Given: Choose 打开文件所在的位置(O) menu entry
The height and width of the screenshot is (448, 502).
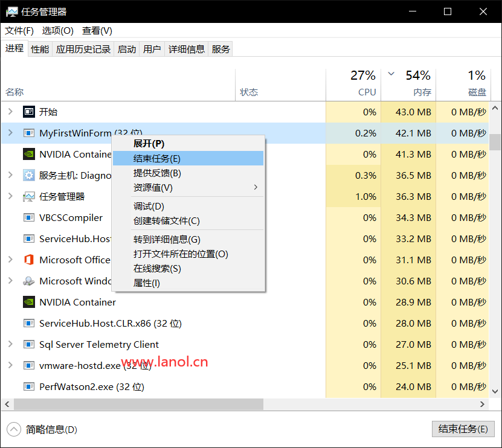Looking at the screenshot, I should (x=188, y=254).
